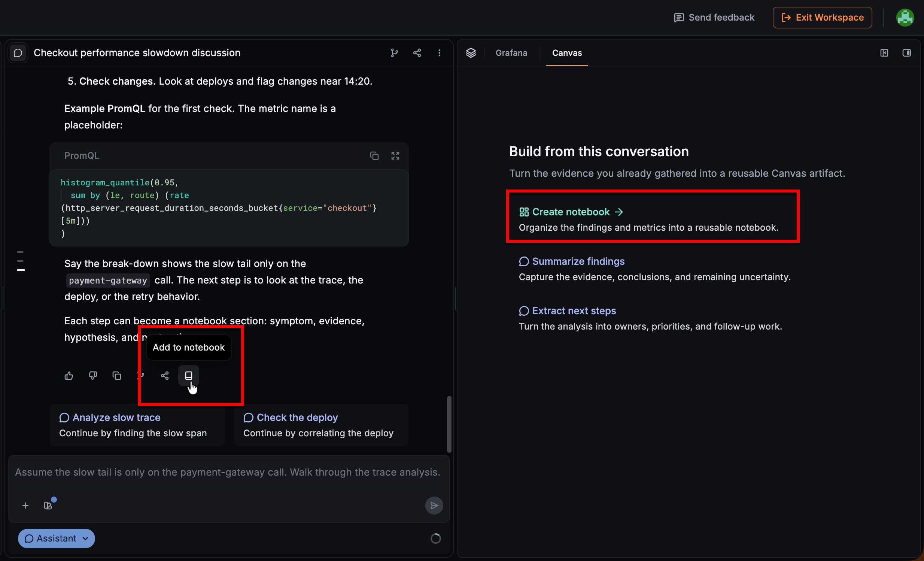Toggle the right sidebar layout icon
The height and width of the screenshot is (561, 924).
point(907,53)
